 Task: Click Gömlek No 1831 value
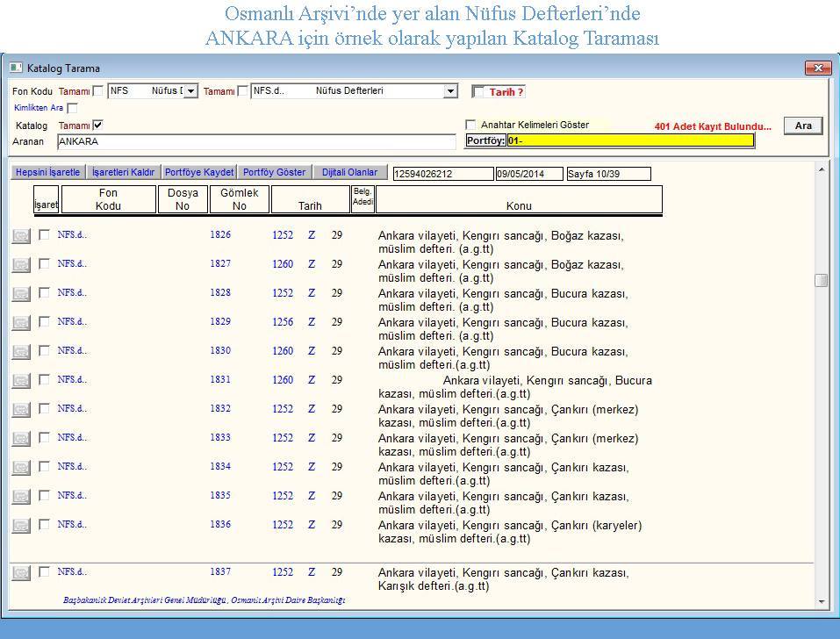(220, 379)
